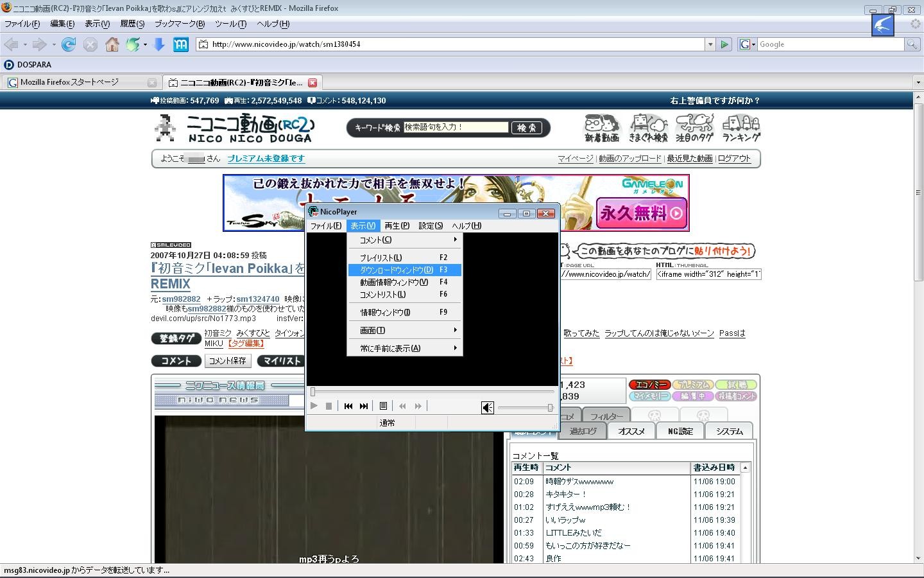Click the コメント保存 button

point(228,361)
